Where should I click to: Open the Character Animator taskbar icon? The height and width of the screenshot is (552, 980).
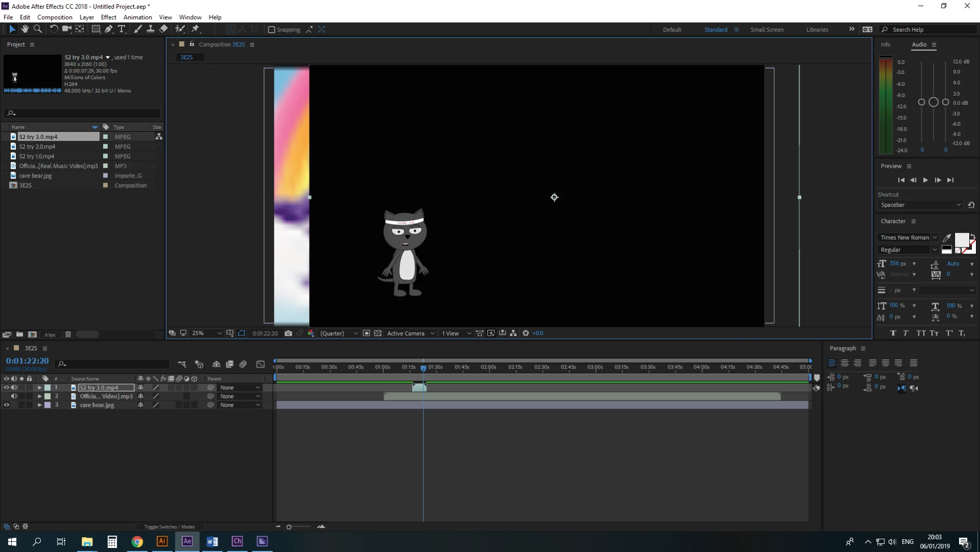tap(237, 541)
